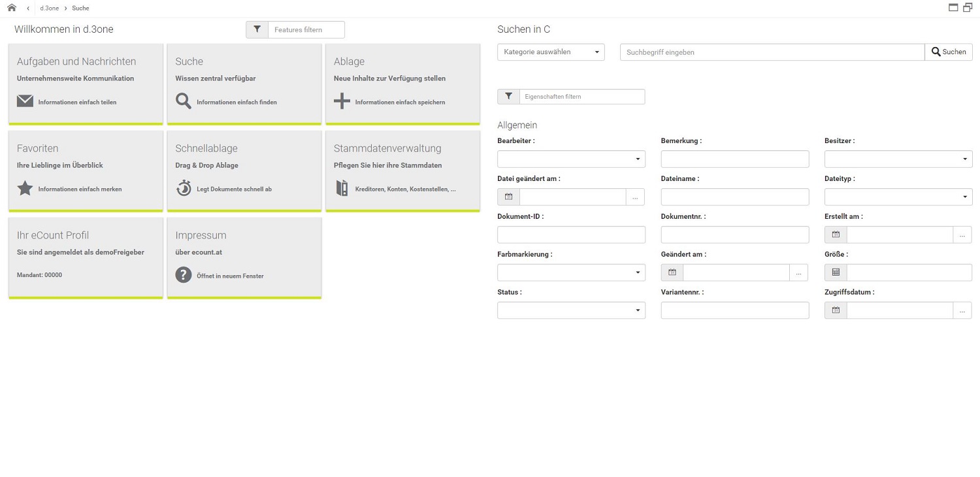980x477 pixels.
Task: Focus the Geändert am date field
Action: click(x=736, y=272)
